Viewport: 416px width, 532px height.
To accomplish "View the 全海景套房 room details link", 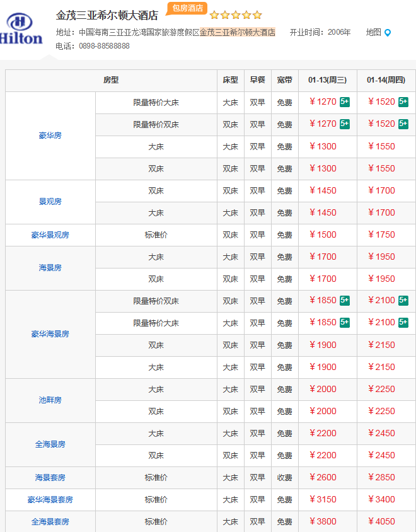I will click(50, 522).
